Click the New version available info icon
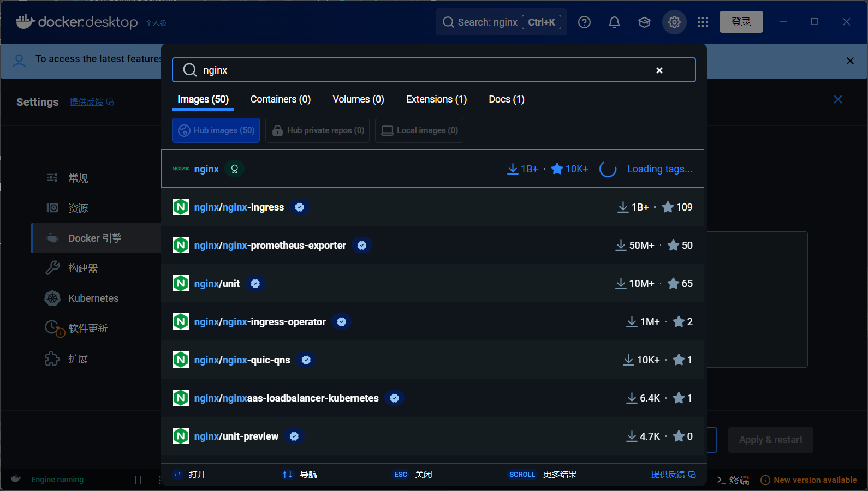This screenshot has height=491, width=868. pos(765,480)
